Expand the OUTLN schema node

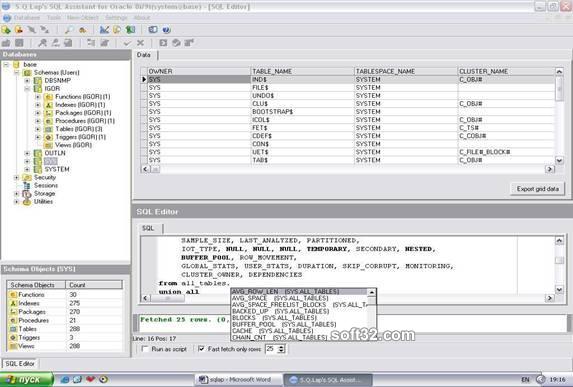coord(27,153)
